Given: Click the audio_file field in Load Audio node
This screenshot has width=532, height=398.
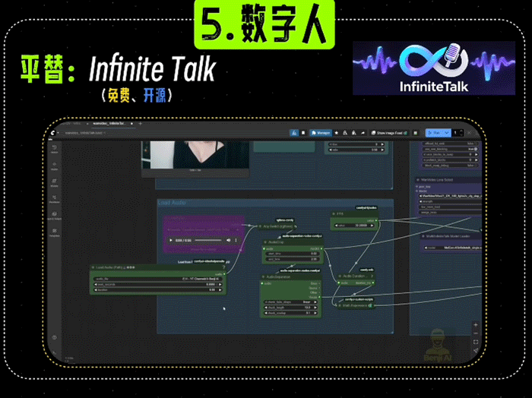Looking at the screenshot, I should click(x=158, y=279).
